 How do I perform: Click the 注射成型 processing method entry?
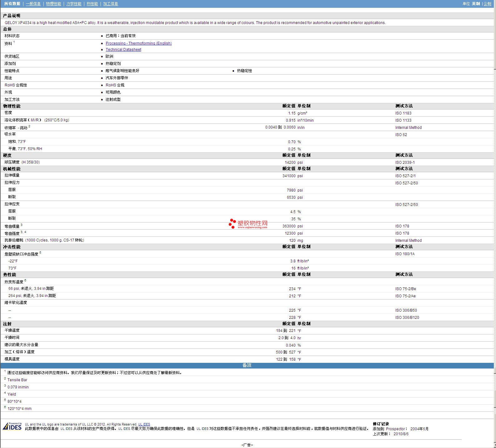coord(113,100)
